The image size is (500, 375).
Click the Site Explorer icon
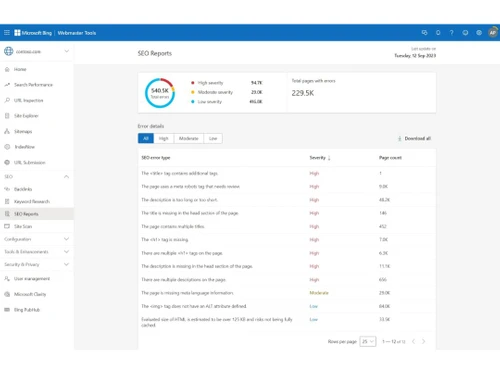[7, 116]
